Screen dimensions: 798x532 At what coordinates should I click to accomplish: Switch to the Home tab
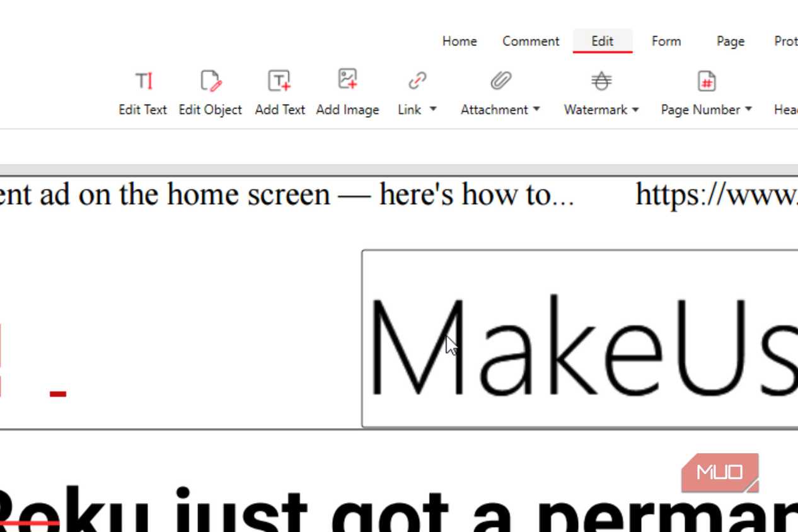pyautogui.click(x=460, y=41)
